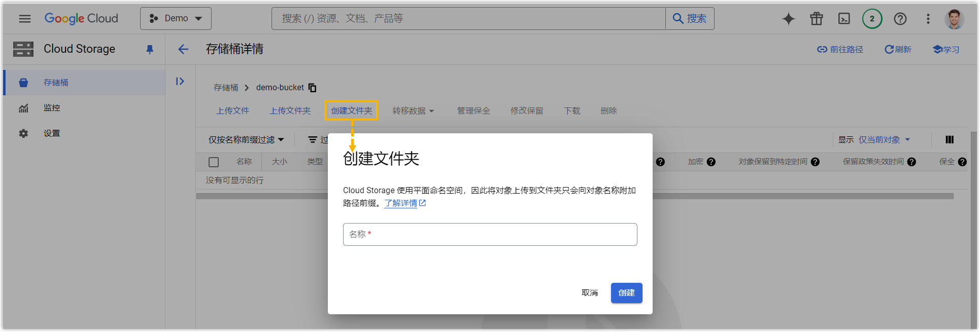Expand the 仅当前对象 display dropdown

pos(884,139)
